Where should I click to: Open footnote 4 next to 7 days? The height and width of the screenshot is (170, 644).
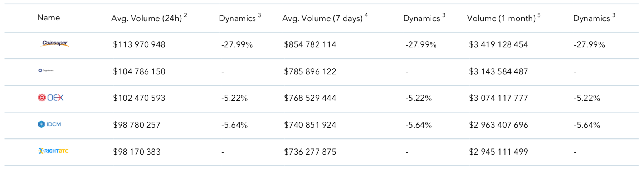366,15
